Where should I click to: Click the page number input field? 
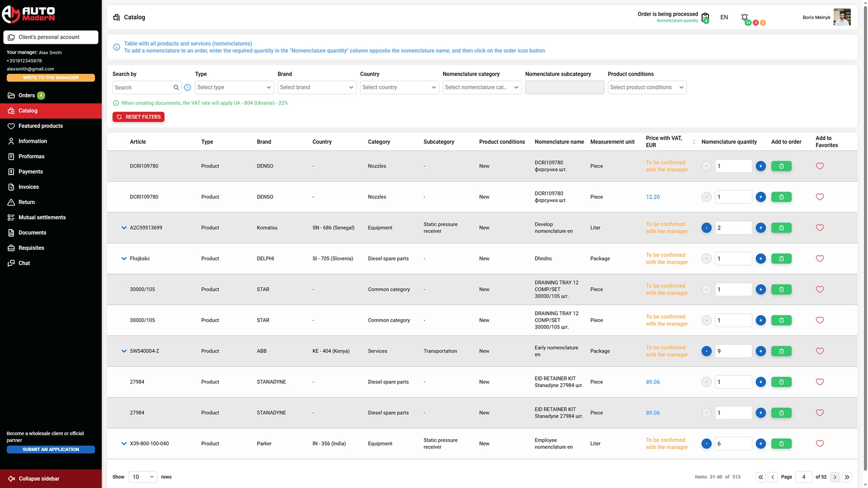(x=803, y=477)
